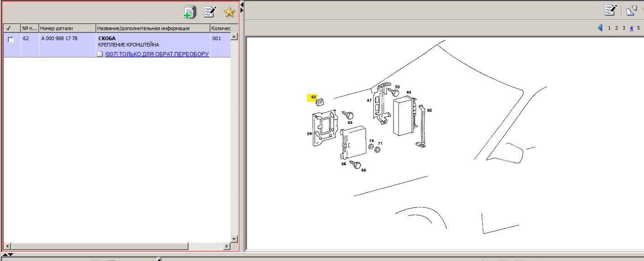Select callout 65 in the diagram
The width and height of the screenshot is (644, 261).
click(350, 122)
